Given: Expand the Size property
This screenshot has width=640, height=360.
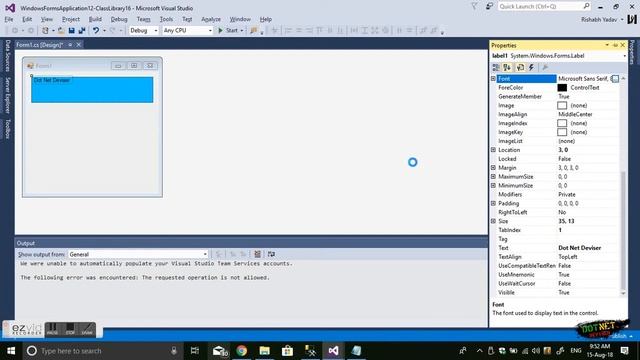Looking at the screenshot, I should (x=493, y=221).
